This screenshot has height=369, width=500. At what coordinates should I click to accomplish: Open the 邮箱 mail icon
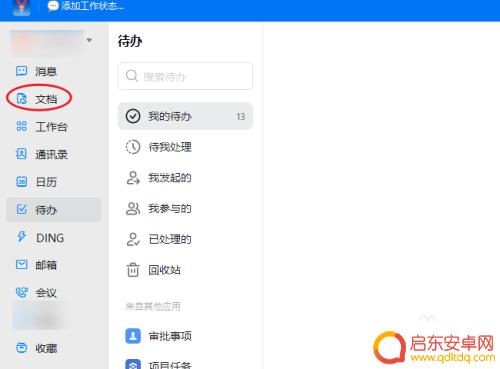(x=22, y=265)
